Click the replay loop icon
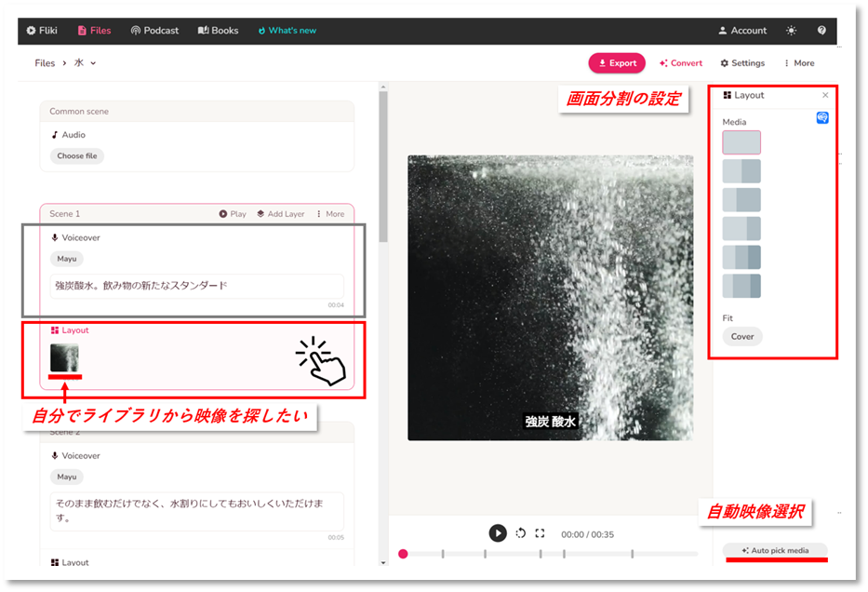The width and height of the screenshot is (868, 592). pyautogui.click(x=521, y=533)
